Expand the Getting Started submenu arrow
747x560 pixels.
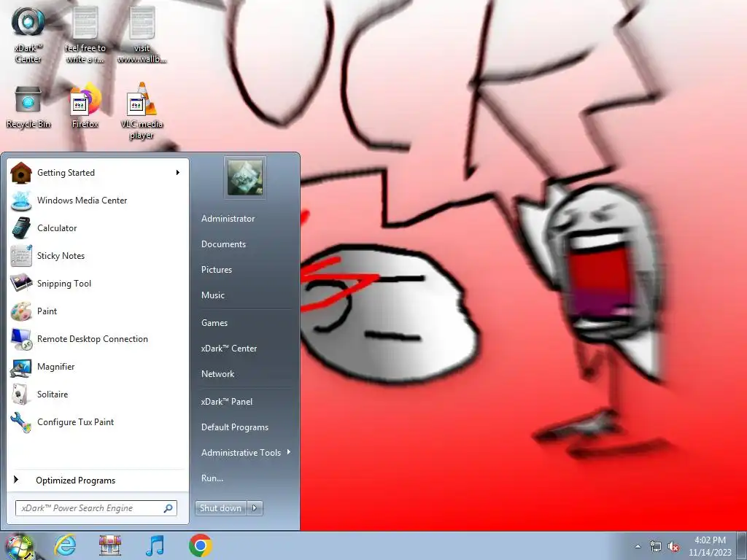[178, 172]
